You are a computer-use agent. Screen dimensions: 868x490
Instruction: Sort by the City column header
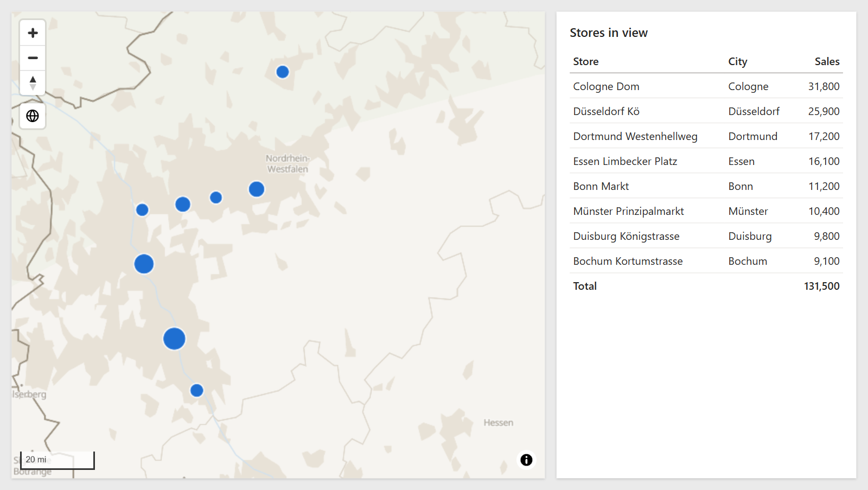click(x=738, y=61)
